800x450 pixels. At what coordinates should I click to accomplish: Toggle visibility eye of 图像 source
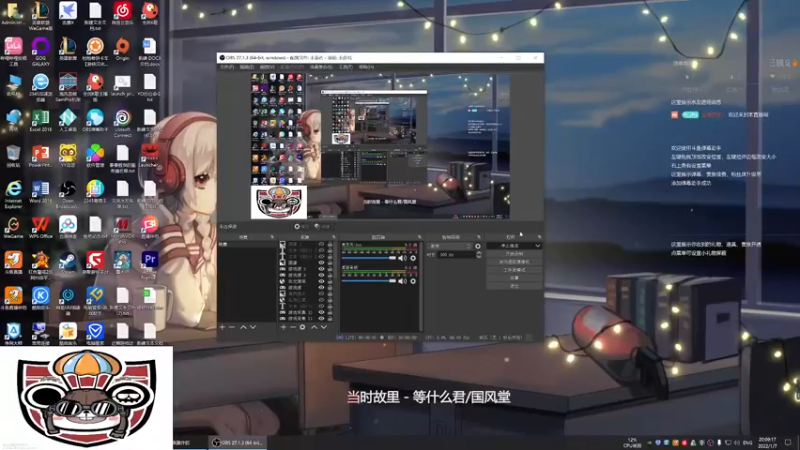(321, 263)
